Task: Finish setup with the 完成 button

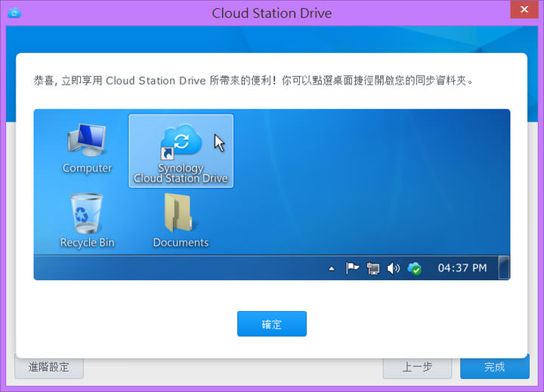Action: (x=494, y=367)
